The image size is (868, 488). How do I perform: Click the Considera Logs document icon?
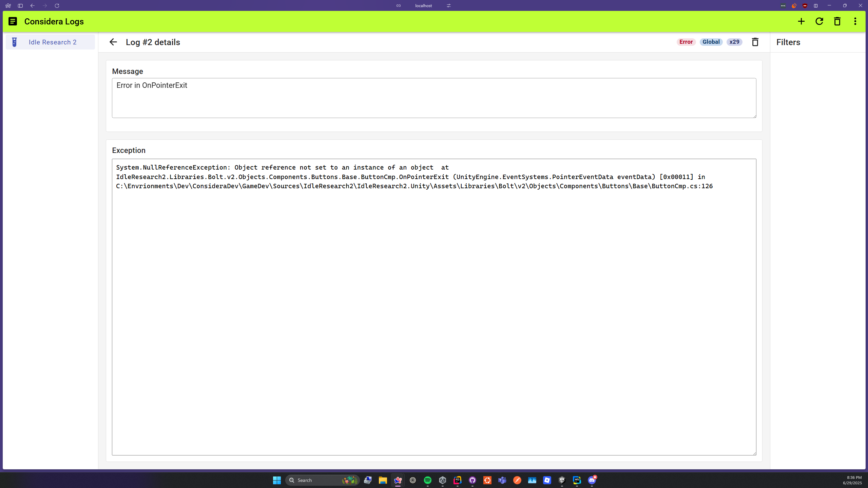tap(13, 21)
